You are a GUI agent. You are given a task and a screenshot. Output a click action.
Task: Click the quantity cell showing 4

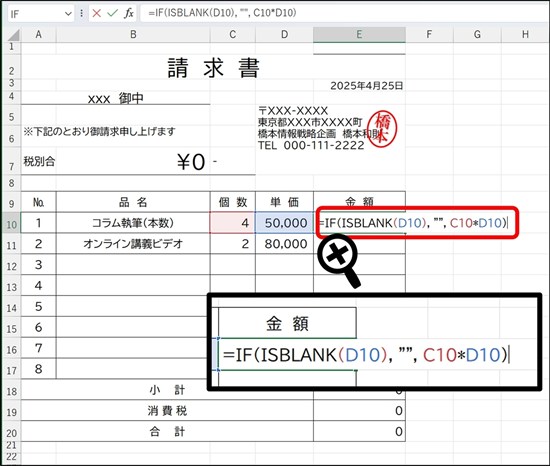pyautogui.click(x=233, y=223)
